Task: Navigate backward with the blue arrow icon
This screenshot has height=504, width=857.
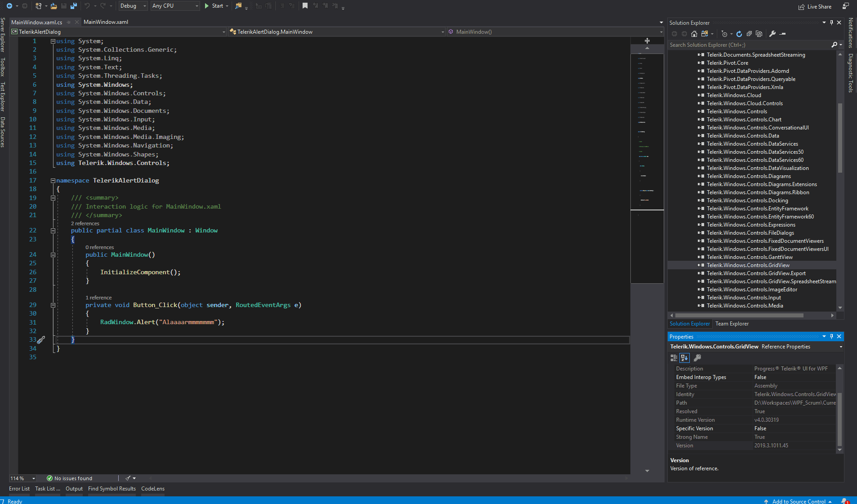Action: (x=9, y=6)
